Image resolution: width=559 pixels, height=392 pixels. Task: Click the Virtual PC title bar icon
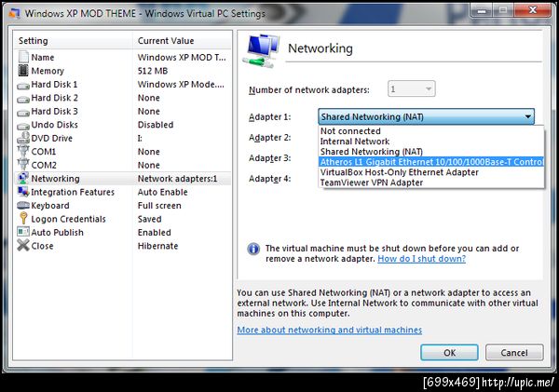(14, 14)
